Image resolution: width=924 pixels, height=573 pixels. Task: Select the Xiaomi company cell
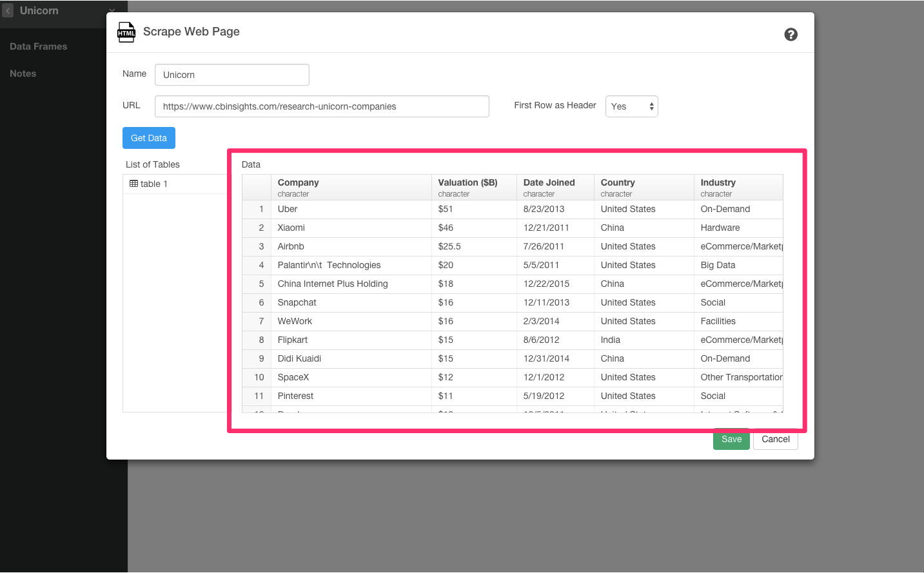(351, 228)
